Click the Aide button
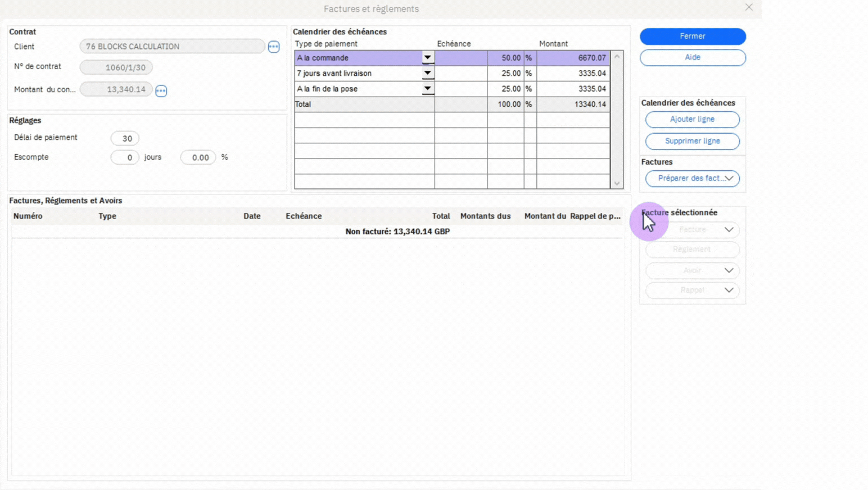The height and width of the screenshot is (490, 868). 692,57
